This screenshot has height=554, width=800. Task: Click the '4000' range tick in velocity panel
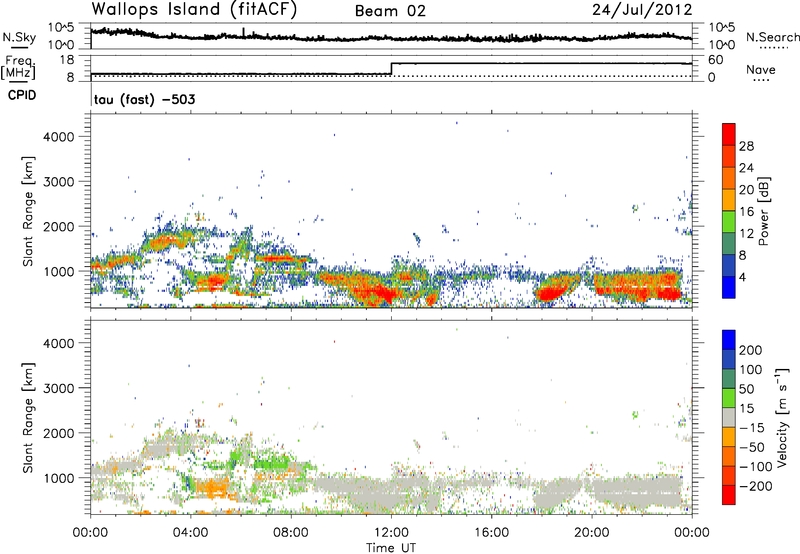coord(59,343)
